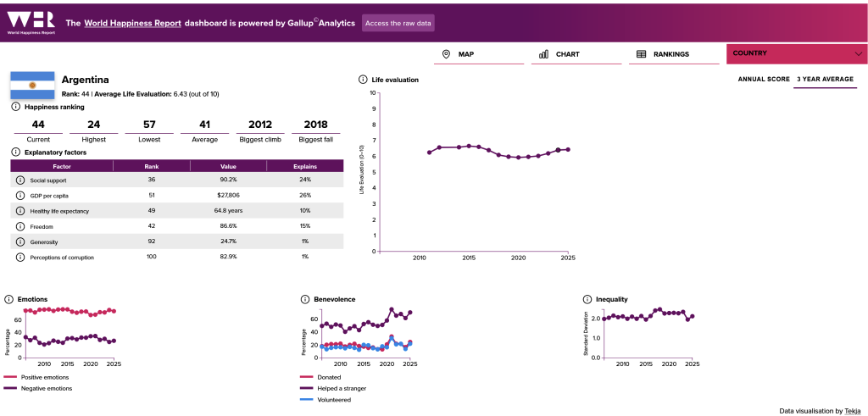Expand the Country dropdown
This screenshot has height=416, width=868.
[797, 53]
